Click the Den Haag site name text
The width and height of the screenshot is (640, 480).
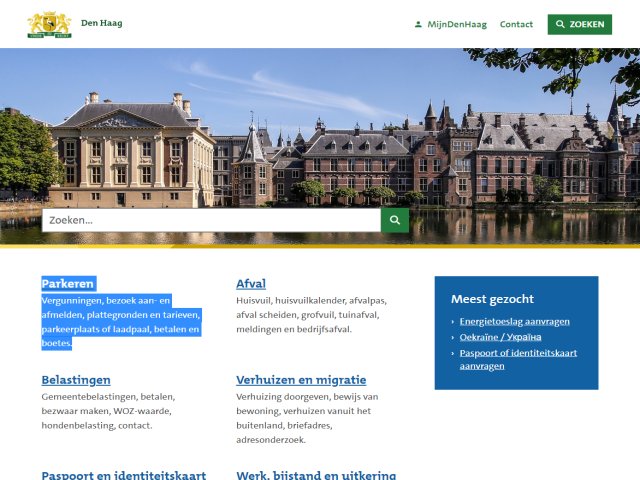click(102, 22)
